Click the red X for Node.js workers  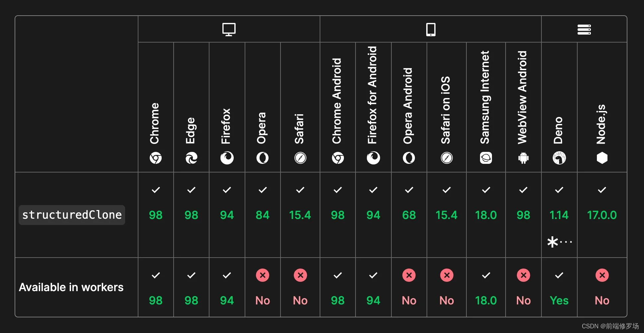pyautogui.click(x=602, y=275)
